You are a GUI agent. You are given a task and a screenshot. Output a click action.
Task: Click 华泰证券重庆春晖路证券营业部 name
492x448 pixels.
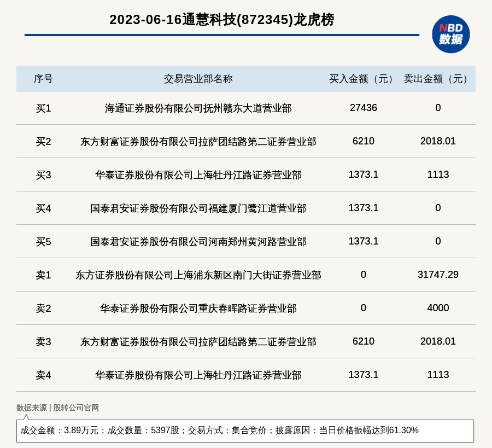198,309
